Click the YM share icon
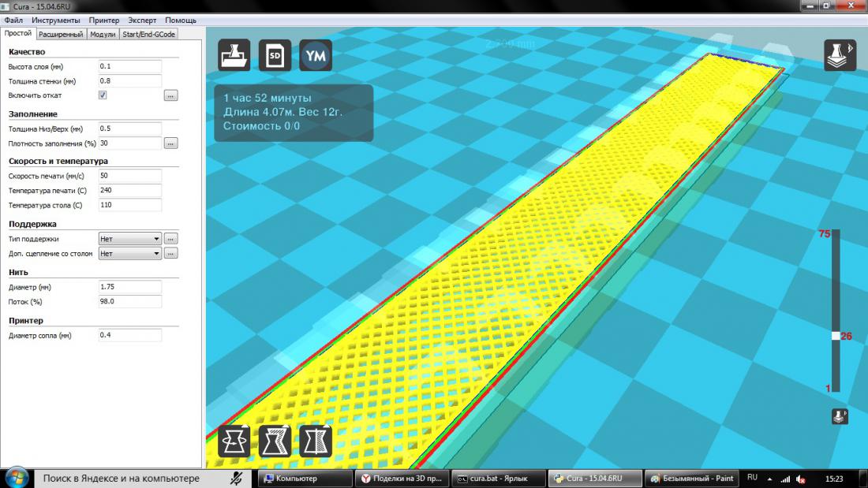 pos(316,56)
